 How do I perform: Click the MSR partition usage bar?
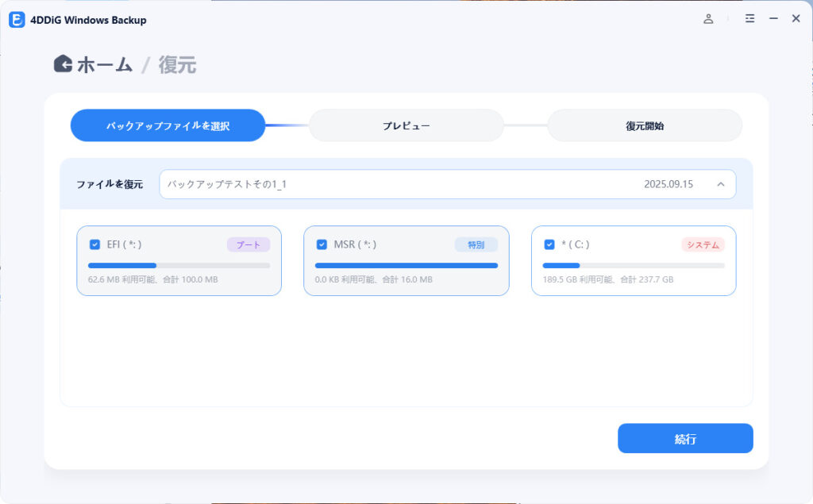[x=406, y=265]
